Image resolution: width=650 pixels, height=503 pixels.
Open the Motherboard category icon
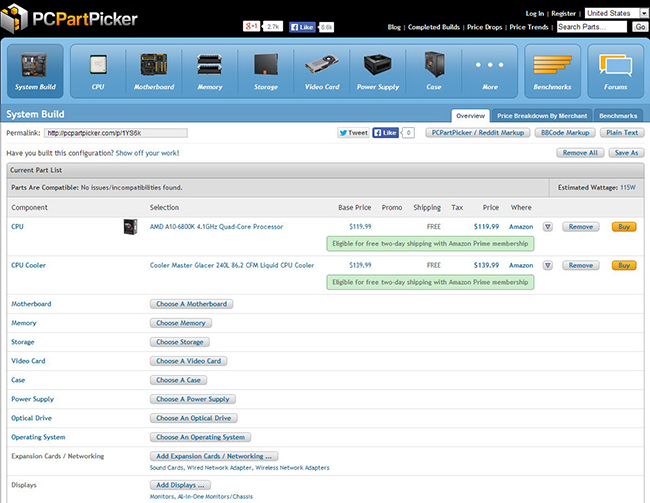(154, 71)
